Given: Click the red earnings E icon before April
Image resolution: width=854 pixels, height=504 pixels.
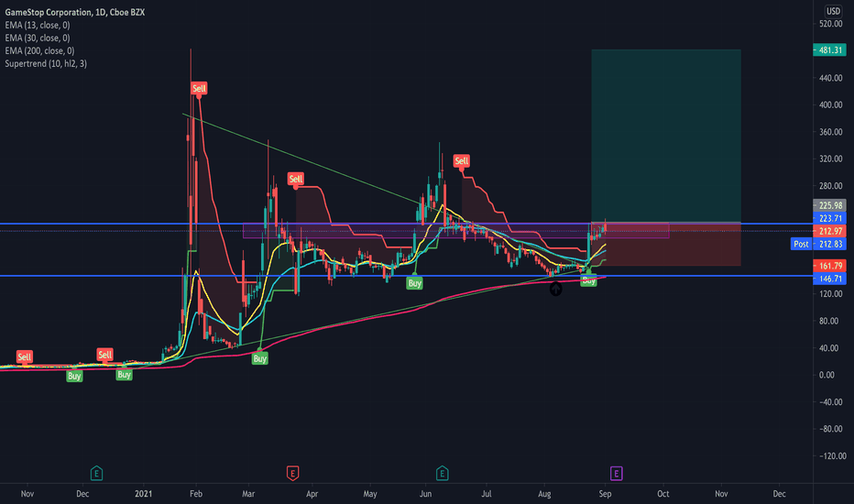Looking at the screenshot, I should click(292, 473).
